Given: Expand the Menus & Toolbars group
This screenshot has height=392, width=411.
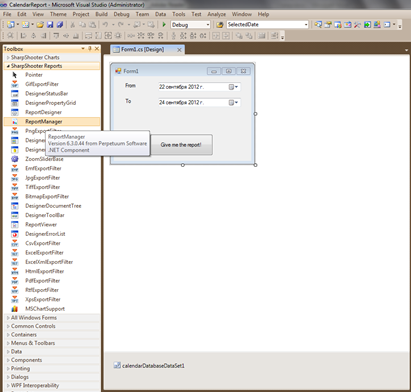Looking at the screenshot, I should 52,343.
